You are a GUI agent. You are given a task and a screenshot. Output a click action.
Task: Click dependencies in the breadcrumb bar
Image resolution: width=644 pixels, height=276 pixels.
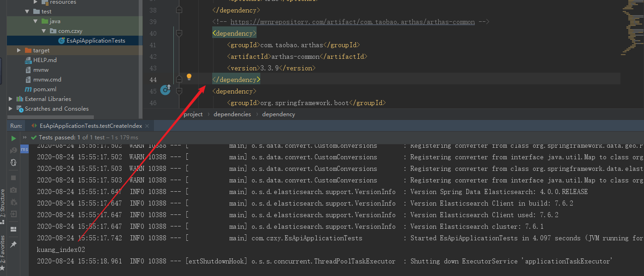click(x=232, y=114)
